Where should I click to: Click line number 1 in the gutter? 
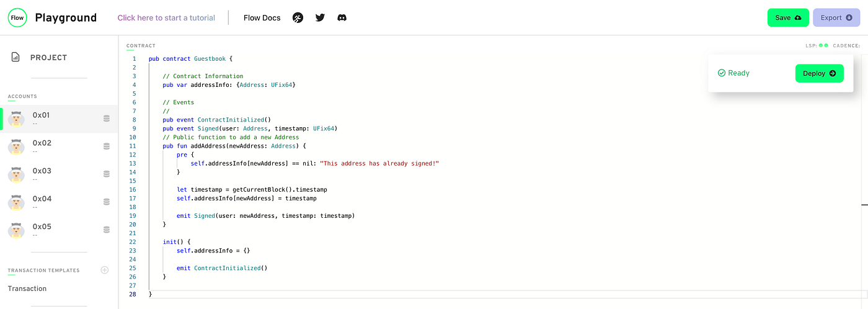pos(134,59)
